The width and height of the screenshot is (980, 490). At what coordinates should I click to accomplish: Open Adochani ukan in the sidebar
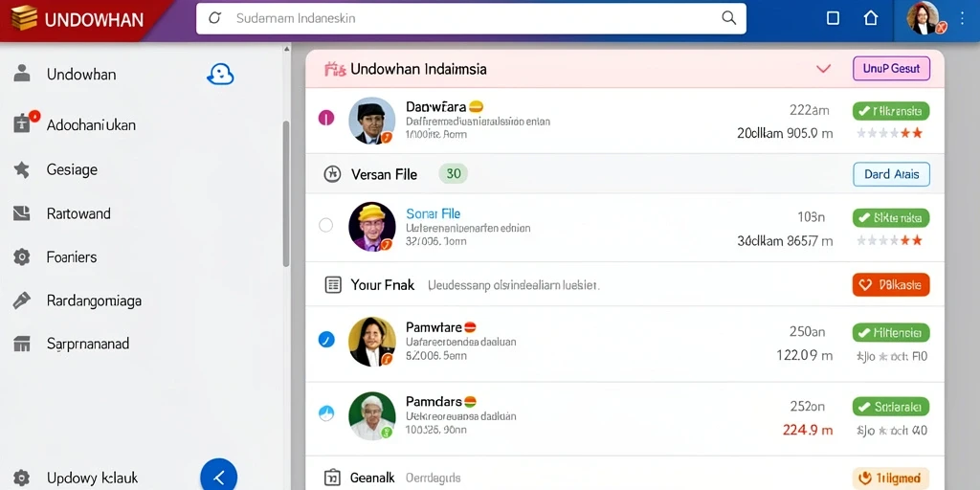[91, 125]
